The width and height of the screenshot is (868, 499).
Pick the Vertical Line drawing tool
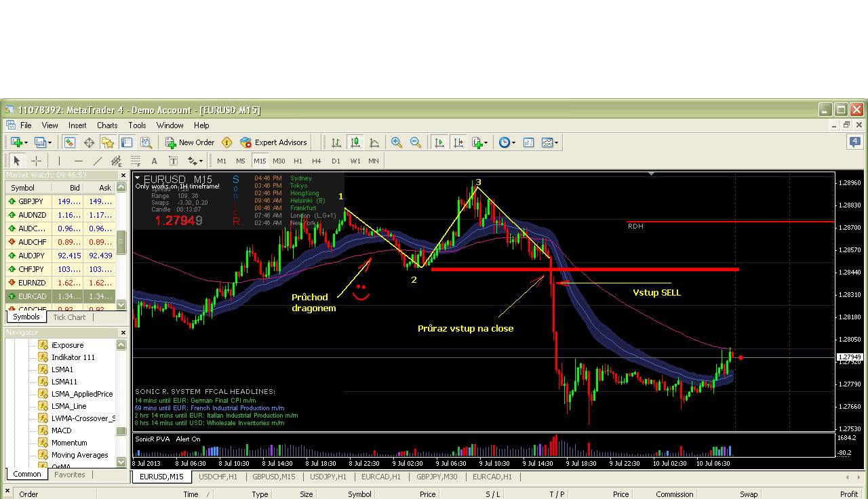(60, 161)
